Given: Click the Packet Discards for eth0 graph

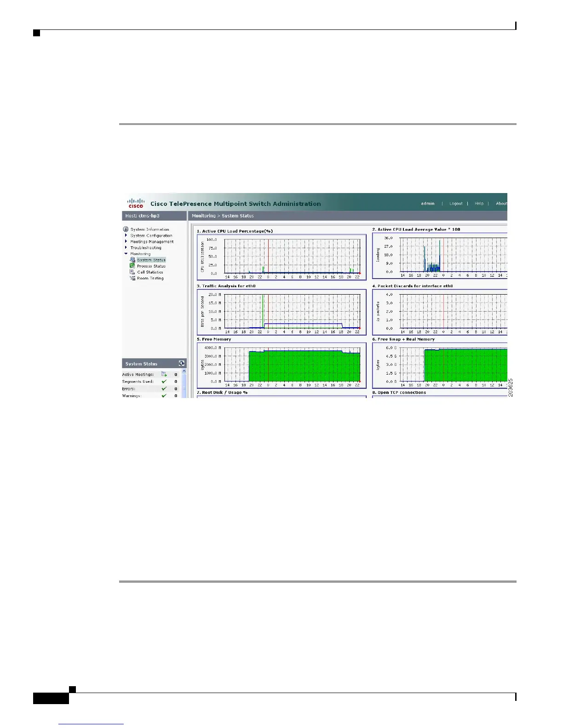Looking at the screenshot, I should point(440,312).
